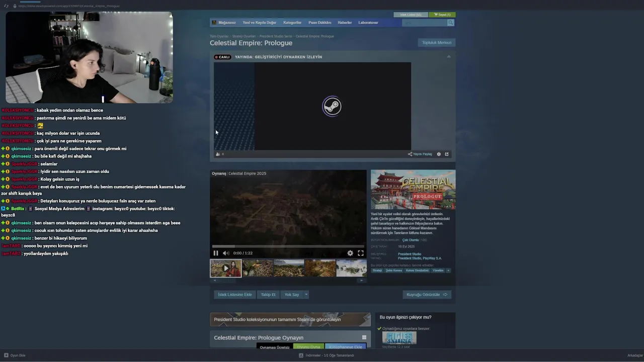Open the Topluluk Merkezi button

[437, 43]
